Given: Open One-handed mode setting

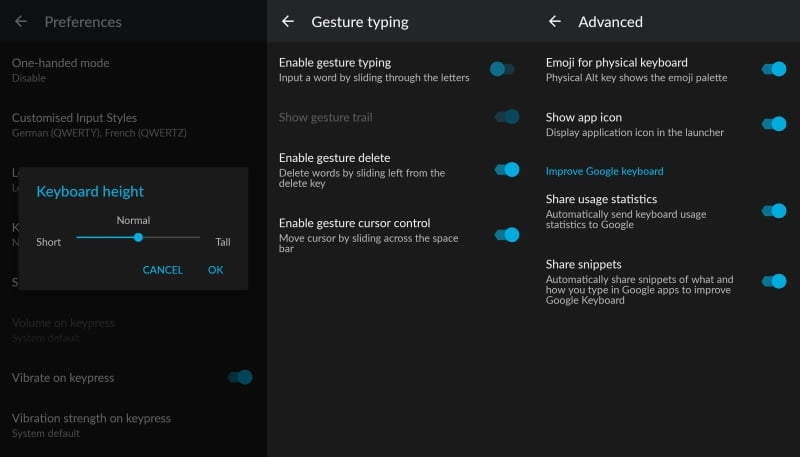Looking at the screenshot, I should click(x=60, y=69).
